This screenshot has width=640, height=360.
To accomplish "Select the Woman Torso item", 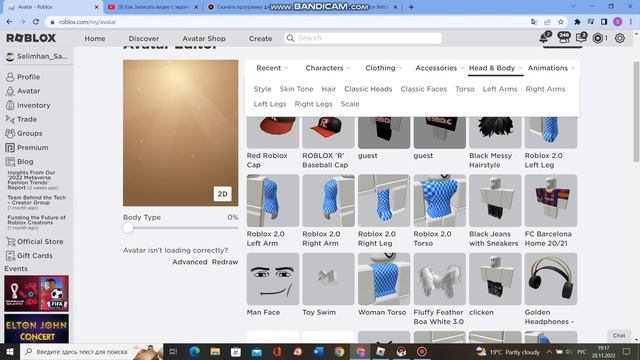I will pos(384,284).
